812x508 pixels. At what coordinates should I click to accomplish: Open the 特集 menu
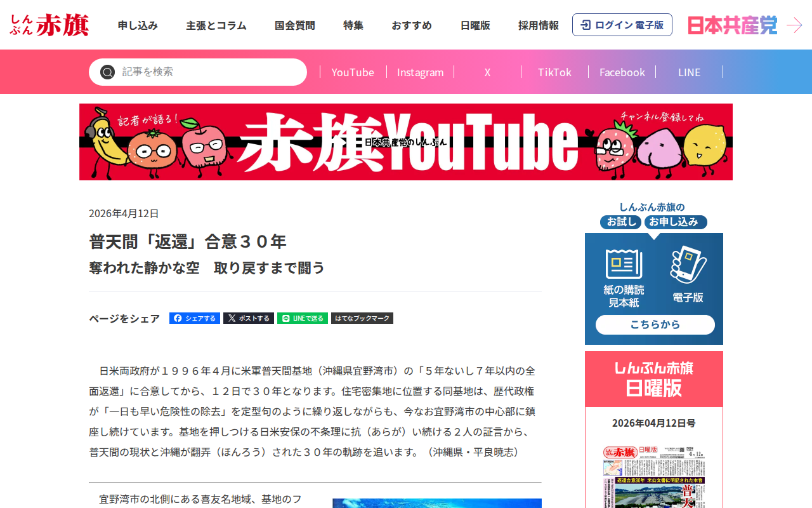click(353, 25)
